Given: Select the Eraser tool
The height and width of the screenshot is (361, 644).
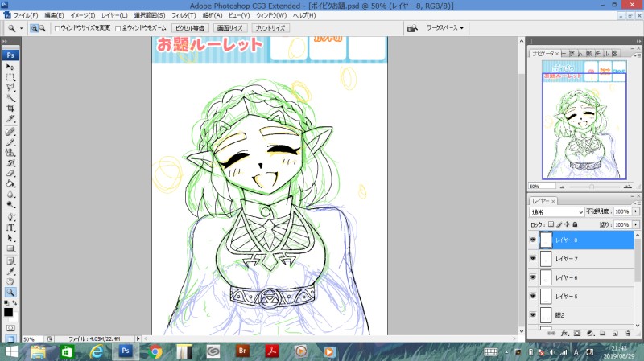Looking at the screenshot, I should pos(10,174).
